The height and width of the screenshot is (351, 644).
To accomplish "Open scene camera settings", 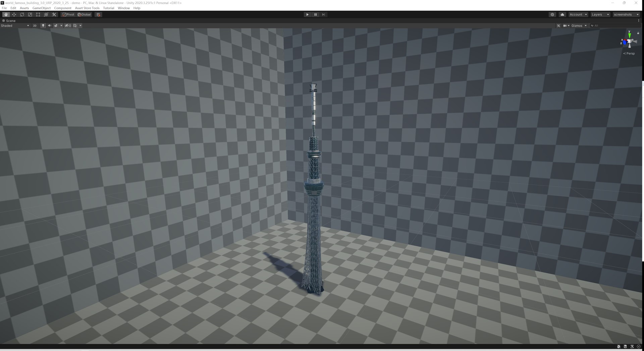I will point(566,25).
